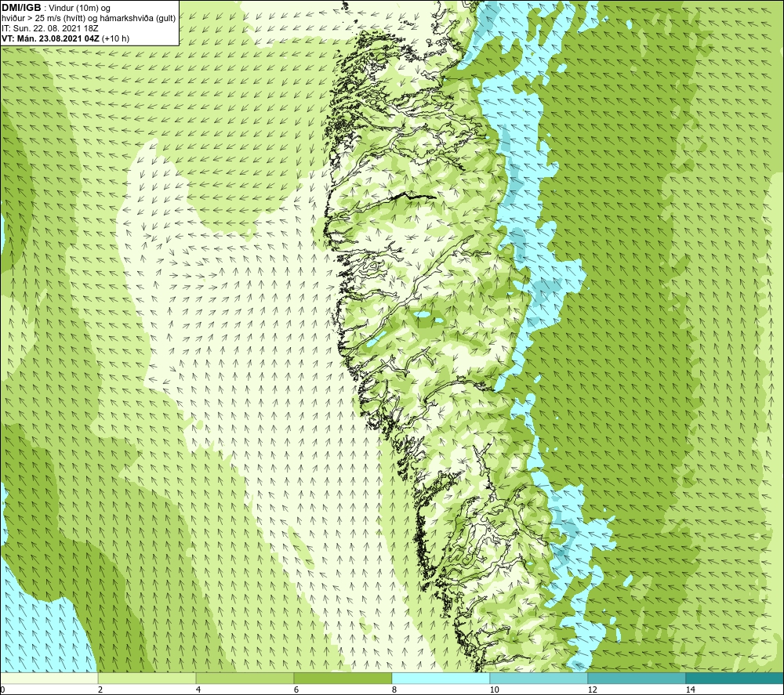Click the DMI/IGB title in legend box
The height and width of the screenshot is (695, 784).
click(x=22, y=8)
